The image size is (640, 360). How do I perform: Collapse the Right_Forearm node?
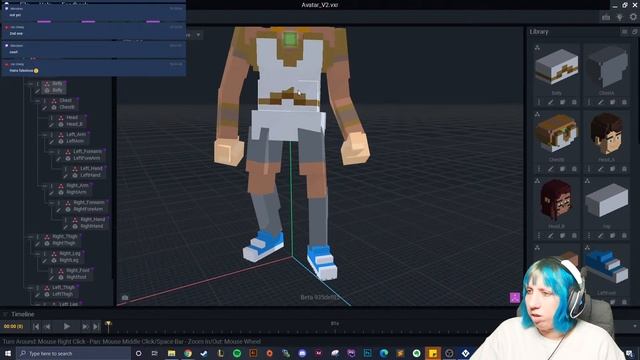(x=51, y=202)
